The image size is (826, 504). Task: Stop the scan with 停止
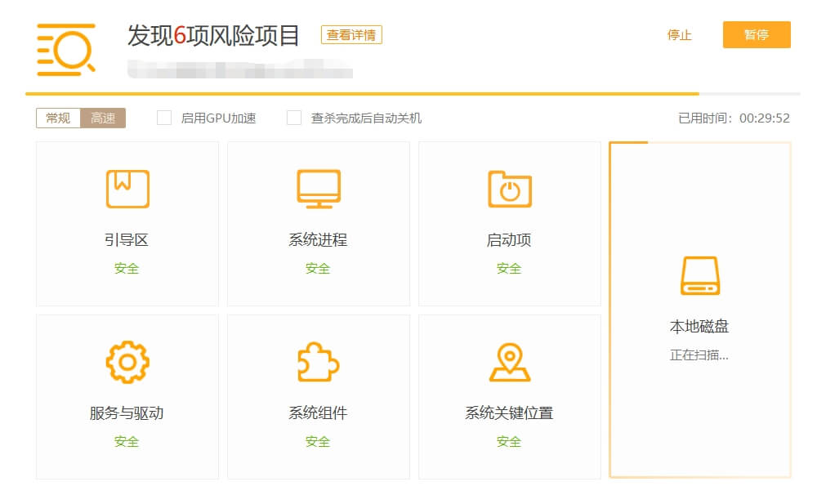click(x=679, y=35)
